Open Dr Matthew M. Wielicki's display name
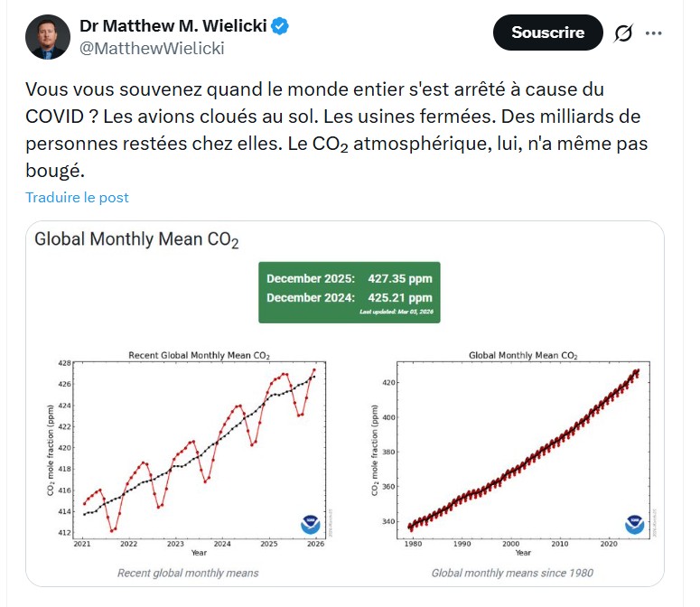The height and width of the screenshot is (607, 700). (173, 26)
